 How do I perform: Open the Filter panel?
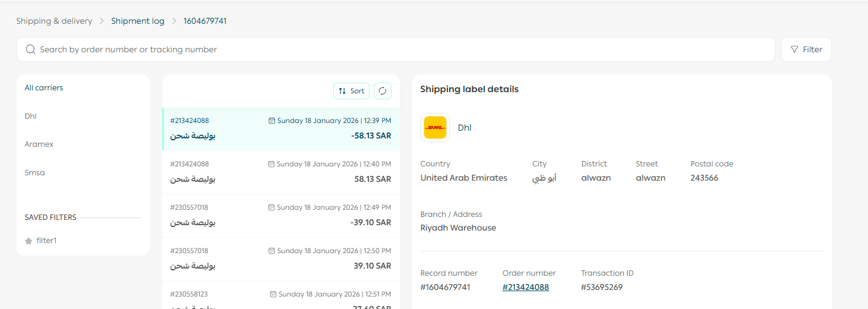[806, 49]
